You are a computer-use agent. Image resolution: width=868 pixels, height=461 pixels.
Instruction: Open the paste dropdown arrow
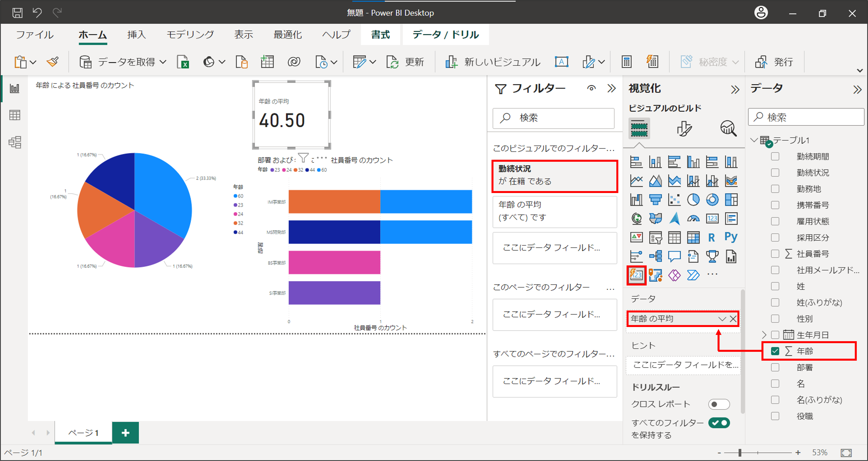point(33,62)
